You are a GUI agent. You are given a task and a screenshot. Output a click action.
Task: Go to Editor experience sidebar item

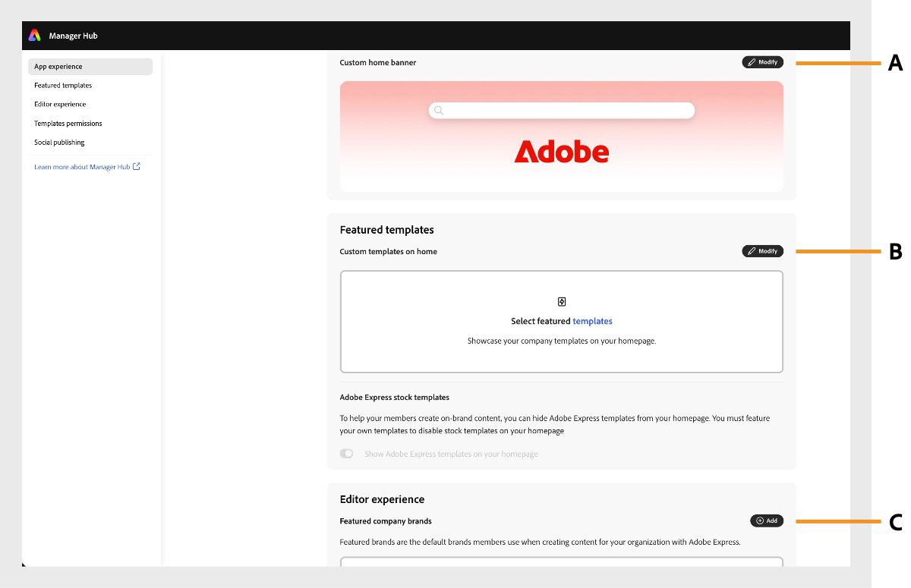tap(60, 105)
